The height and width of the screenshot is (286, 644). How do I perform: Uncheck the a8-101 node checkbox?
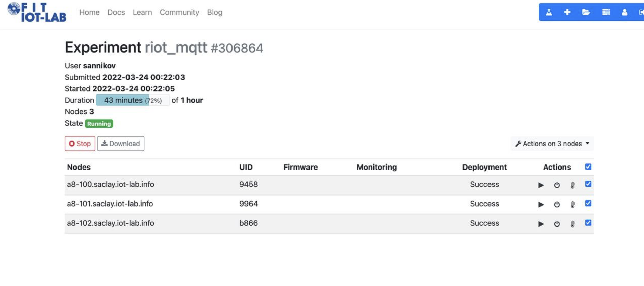tap(588, 203)
